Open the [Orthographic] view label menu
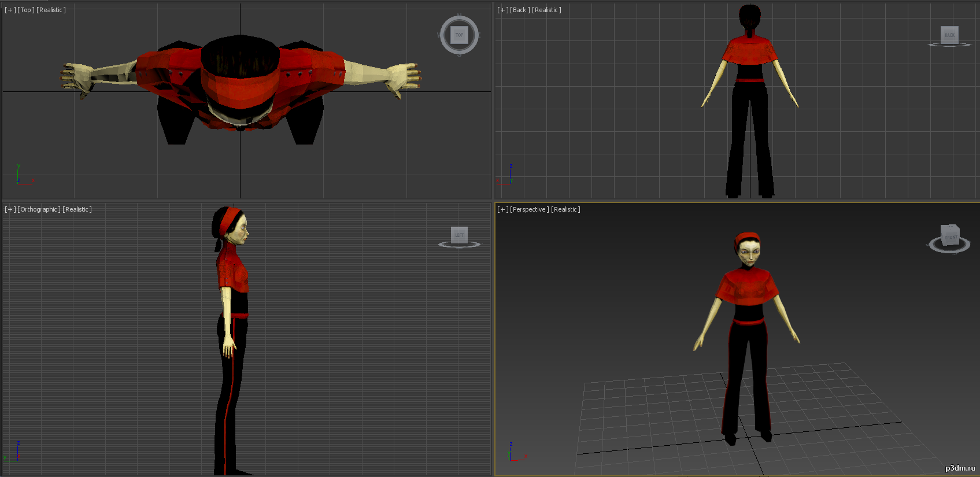This screenshot has width=980, height=477. (39, 209)
